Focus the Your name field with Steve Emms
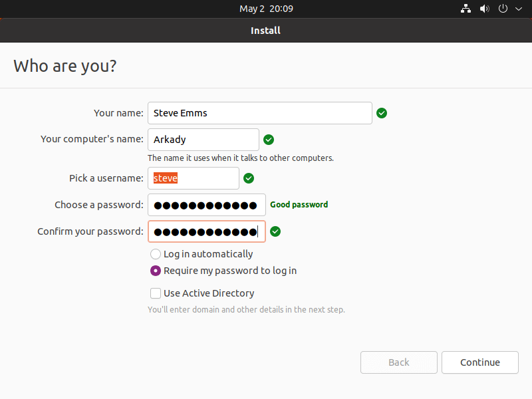 260,113
